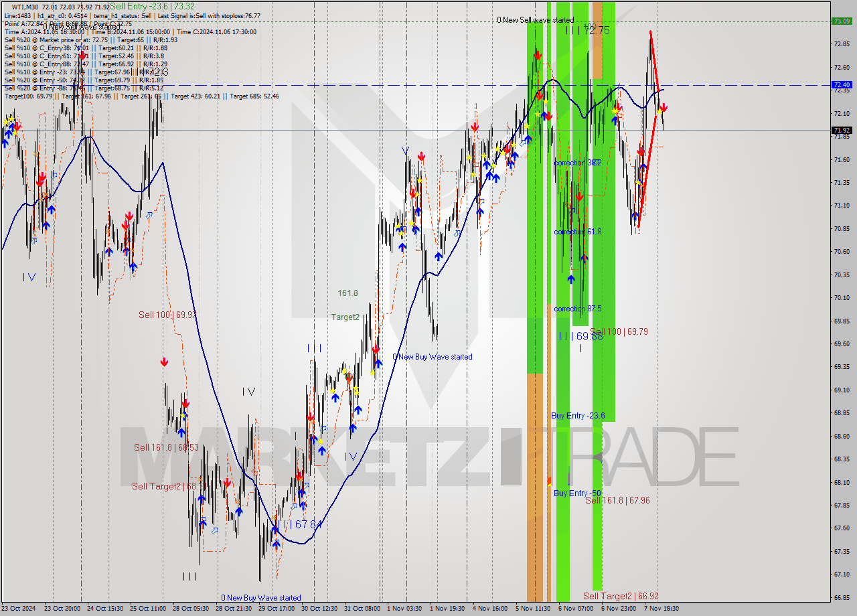This screenshot has height=616, width=857.
Task: Click the 'Sell 100 | 69.79' label
Action: pyautogui.click(x=620, y=331)
